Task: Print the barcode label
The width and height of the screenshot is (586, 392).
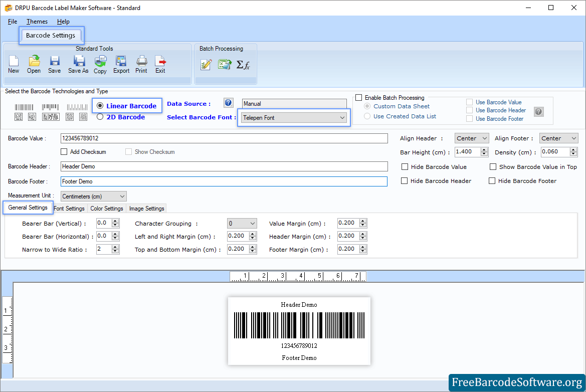Action: click(141, 64)
